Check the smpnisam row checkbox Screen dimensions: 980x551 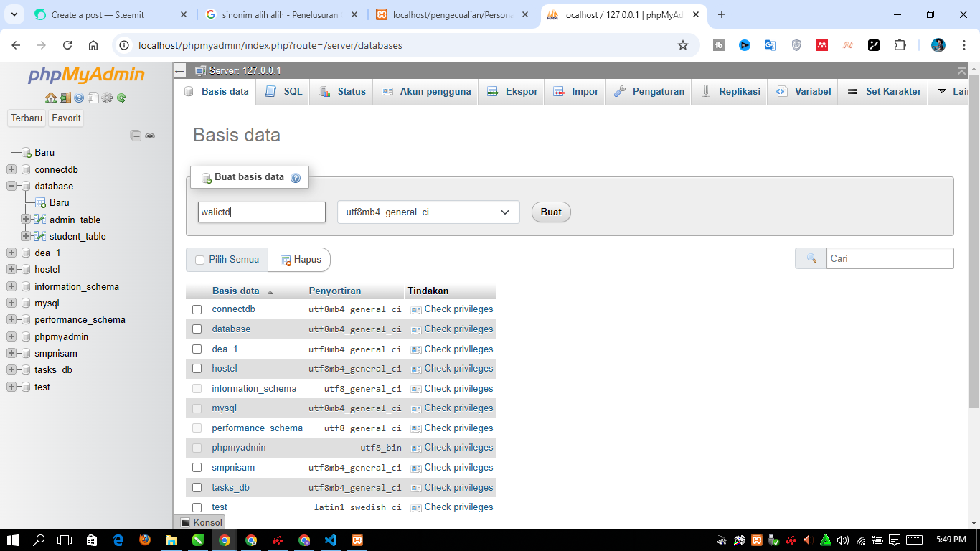point(197,468)
